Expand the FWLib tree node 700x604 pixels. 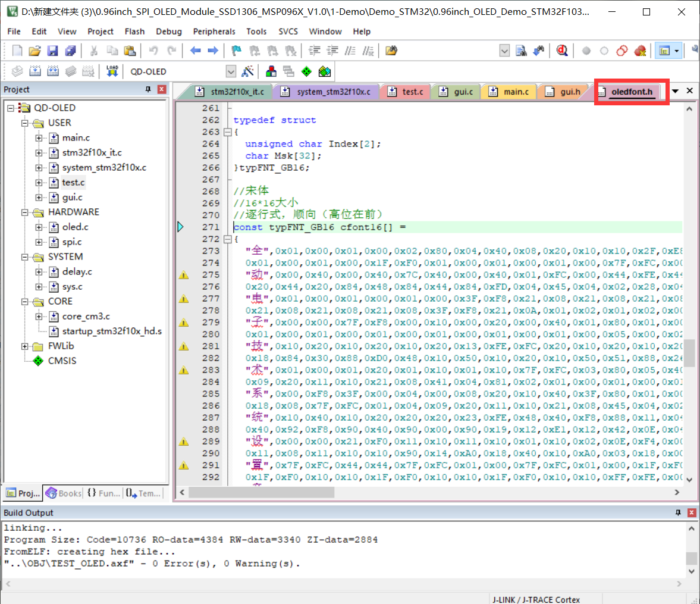24,346
